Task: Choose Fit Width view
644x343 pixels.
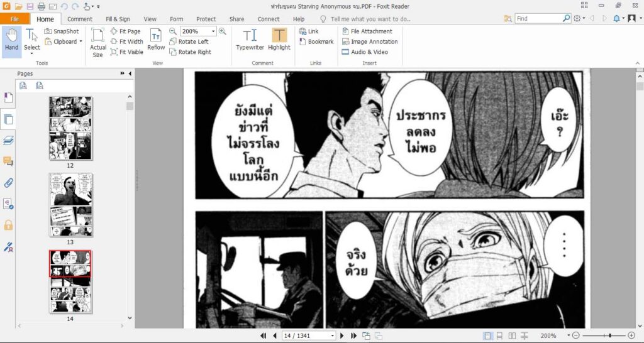Action: pos(127,41)
